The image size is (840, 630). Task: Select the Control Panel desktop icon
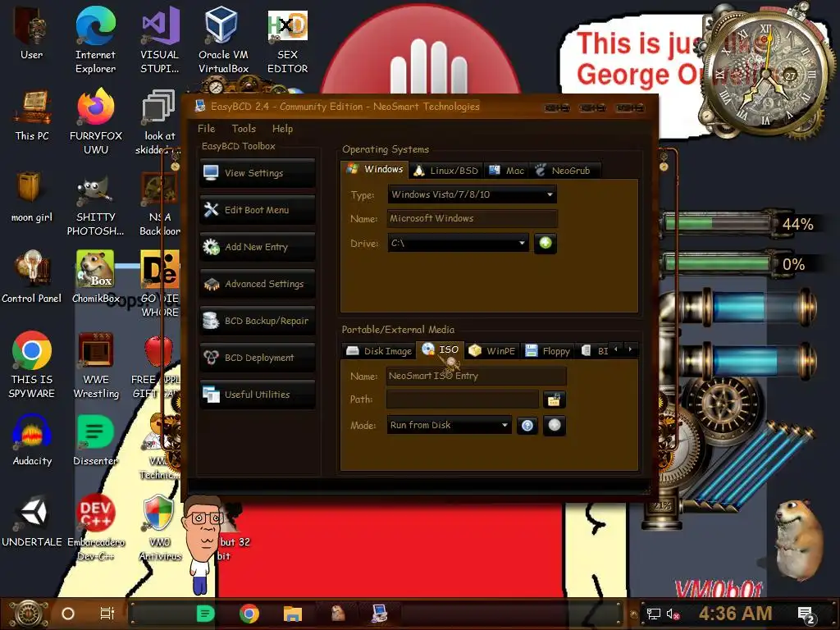pyautogui.click(x=32, y=277)
